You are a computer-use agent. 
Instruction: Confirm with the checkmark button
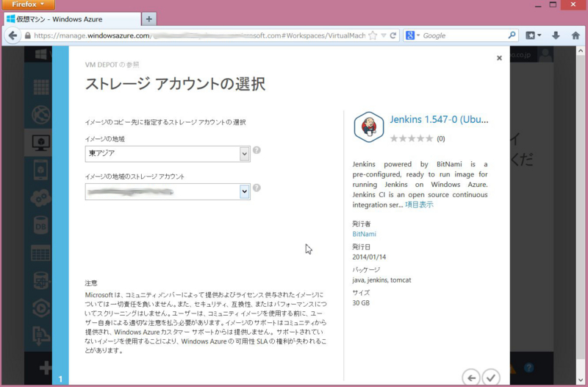[491, 377]
